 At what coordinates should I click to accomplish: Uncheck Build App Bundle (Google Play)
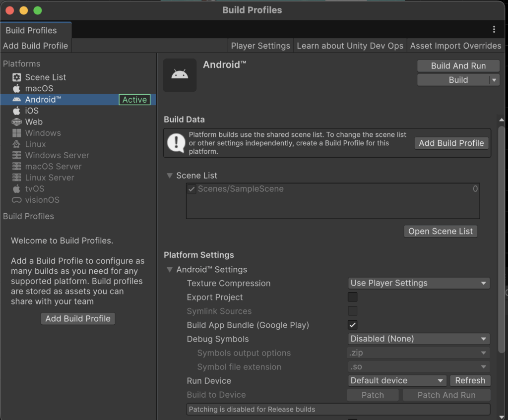[x=352, y=325]
